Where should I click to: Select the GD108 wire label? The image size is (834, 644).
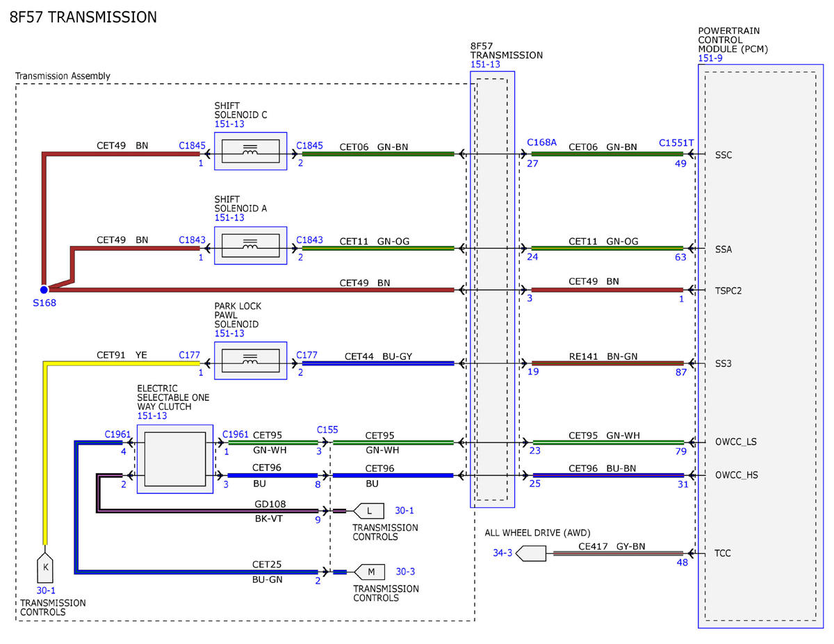point(272,504)
